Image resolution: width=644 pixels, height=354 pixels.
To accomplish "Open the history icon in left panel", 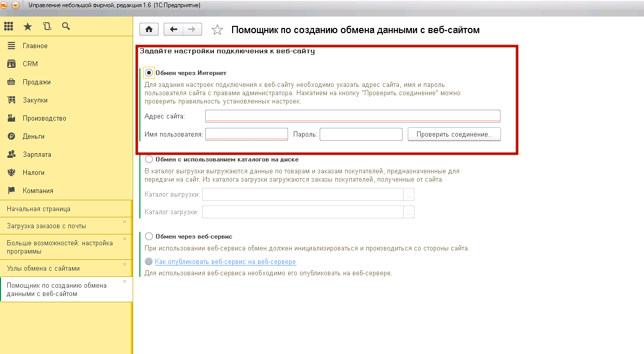I will [x=47, y=26].
